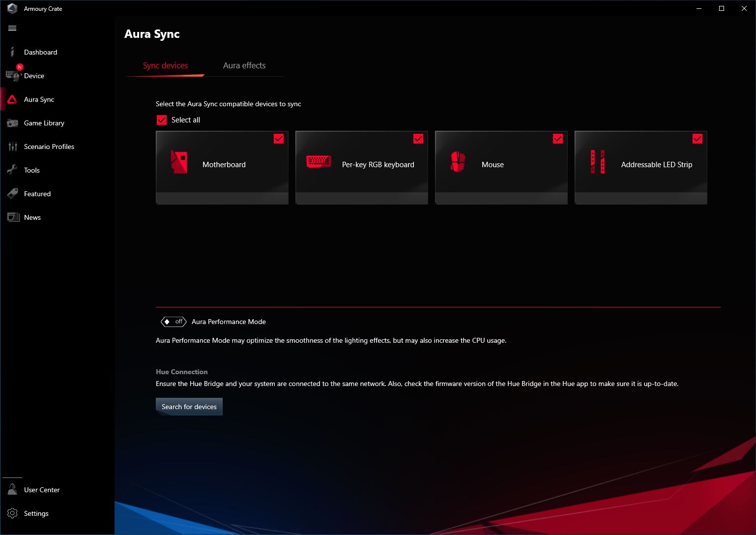The width and height of the screenshot is (756, 535).
Task: Switch to the Aura effects tab
Action: [x=244, y=65]
